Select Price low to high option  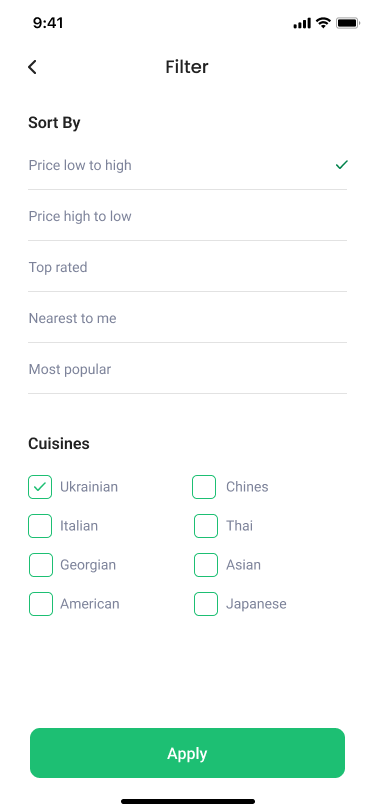pos(188,165)
